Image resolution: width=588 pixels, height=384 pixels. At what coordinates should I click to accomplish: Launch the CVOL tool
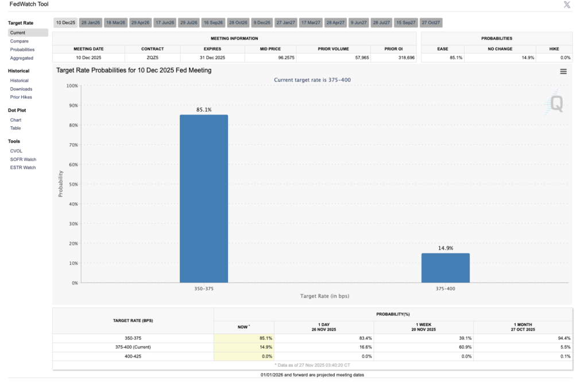click(x=16, y=151)
